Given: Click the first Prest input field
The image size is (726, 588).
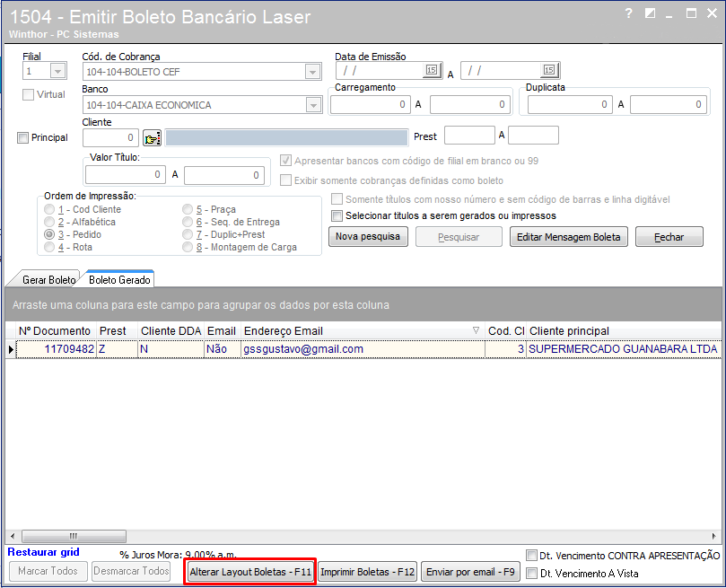Looking at the screenshot, I should (469, 136).
